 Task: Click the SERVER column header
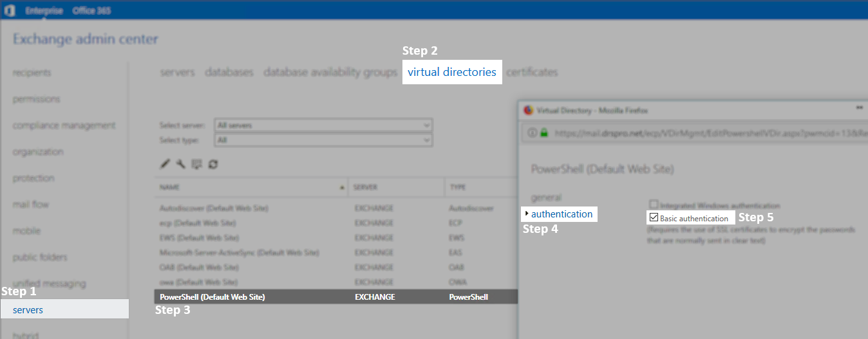point(396,187)
